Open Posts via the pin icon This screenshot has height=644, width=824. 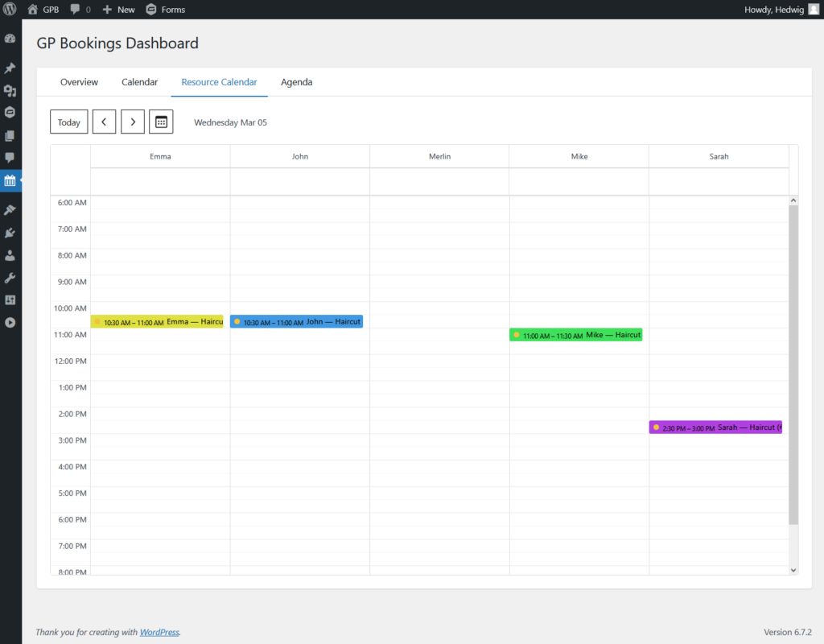(10, 68)
